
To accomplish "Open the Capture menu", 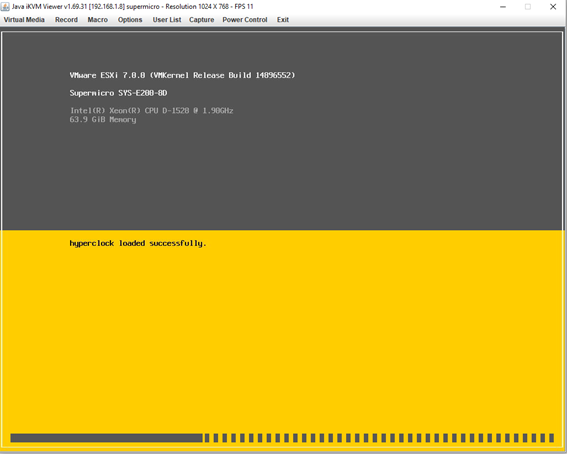I will click(201, 20).
